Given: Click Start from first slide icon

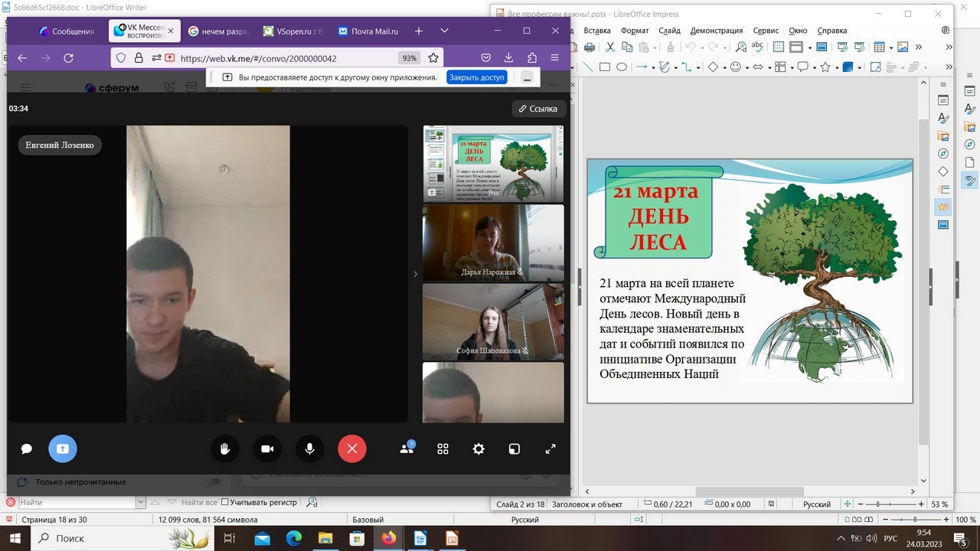Looking at the screenshot, I should (842, 47).
